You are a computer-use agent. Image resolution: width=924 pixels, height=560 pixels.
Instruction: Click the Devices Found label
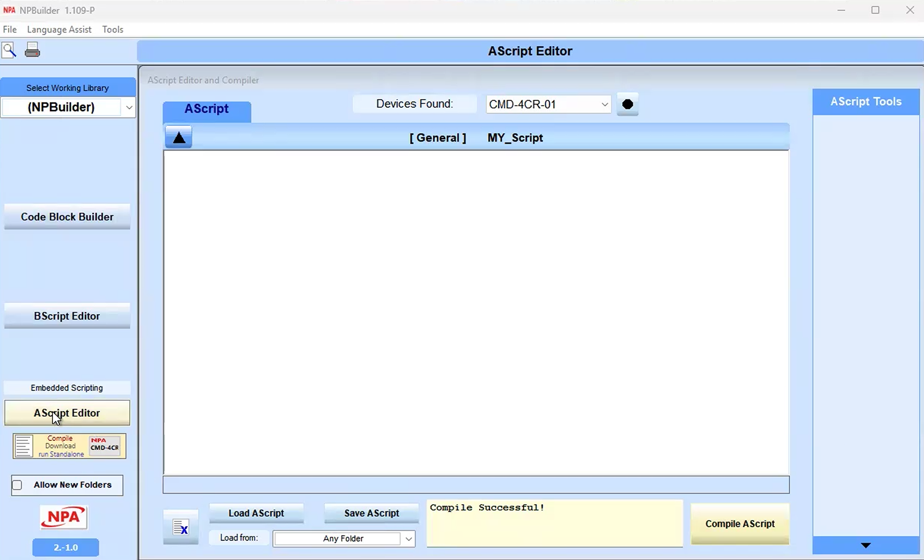point(415,104)
